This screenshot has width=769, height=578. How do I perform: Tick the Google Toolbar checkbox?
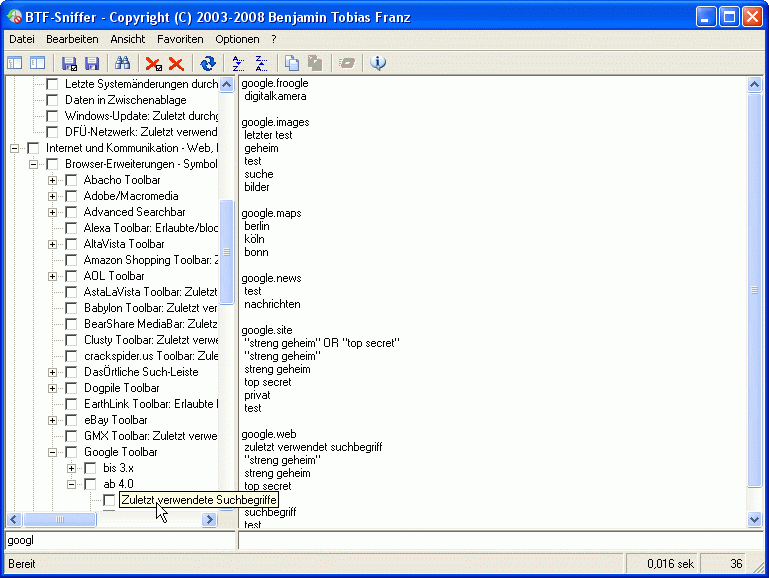(71, 452)
